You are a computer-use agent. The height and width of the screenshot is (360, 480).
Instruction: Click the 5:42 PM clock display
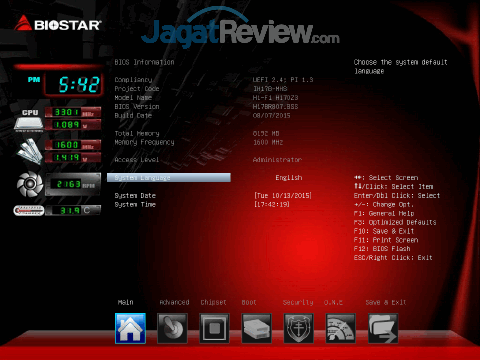74,84
